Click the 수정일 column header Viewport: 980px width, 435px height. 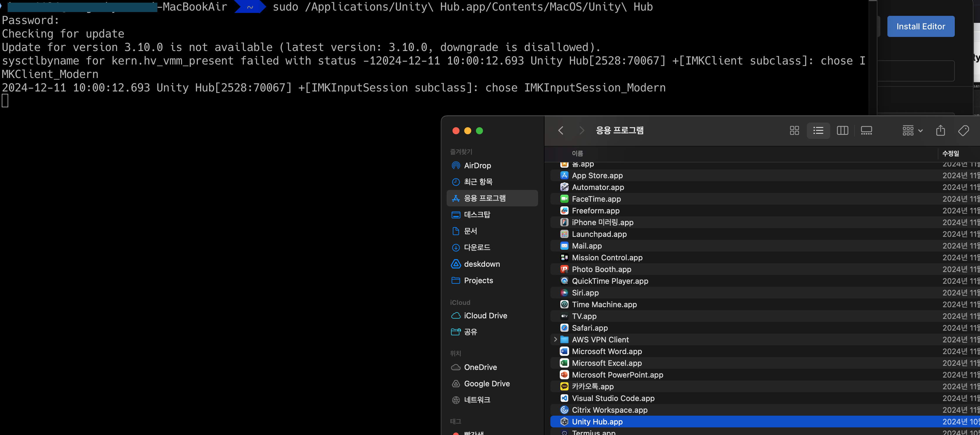tap(950, 153)
